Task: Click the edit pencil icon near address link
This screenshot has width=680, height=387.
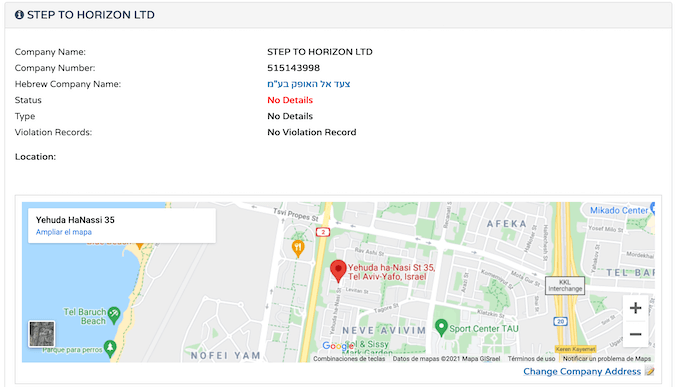Action: [650, 371]
